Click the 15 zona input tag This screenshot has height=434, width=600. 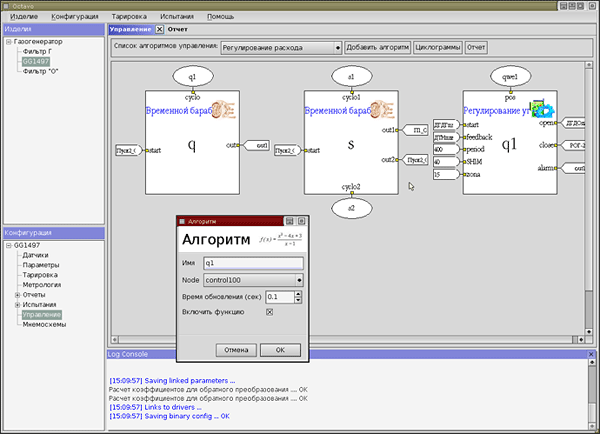tap(446, 175)
